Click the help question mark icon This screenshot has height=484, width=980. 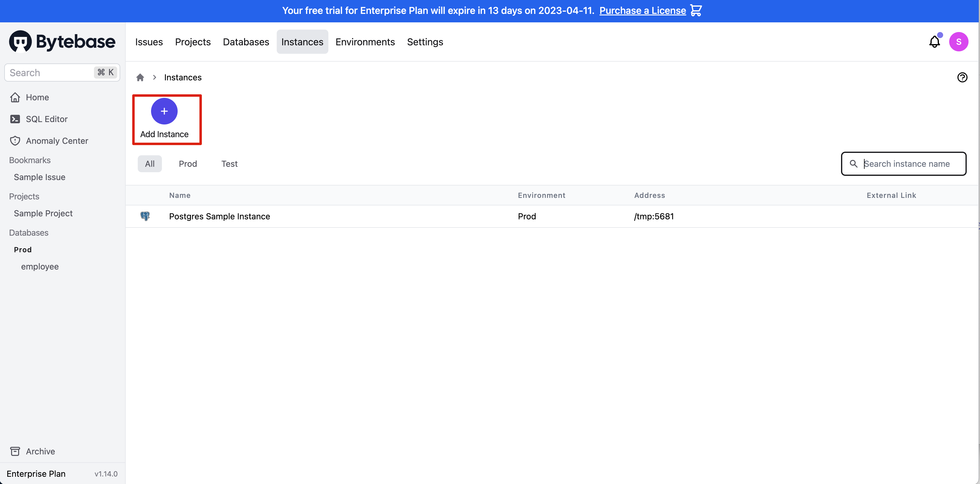coord(962,77)
